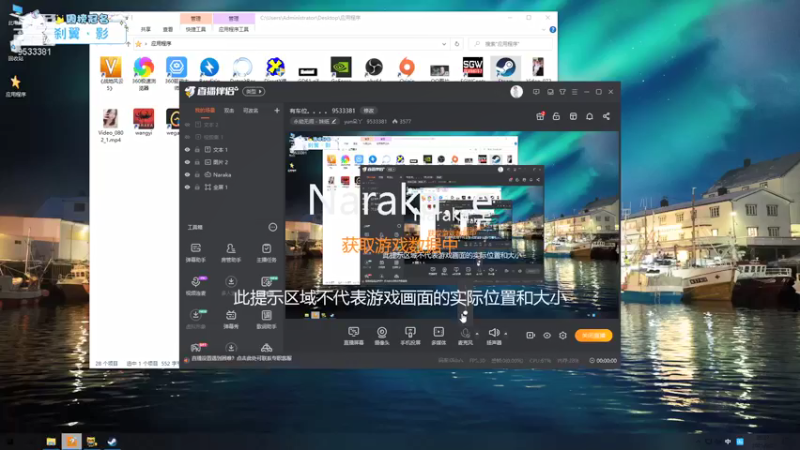Switch to the second scene tab
Viewport: 800px width, 450px height.
(229, 110)
